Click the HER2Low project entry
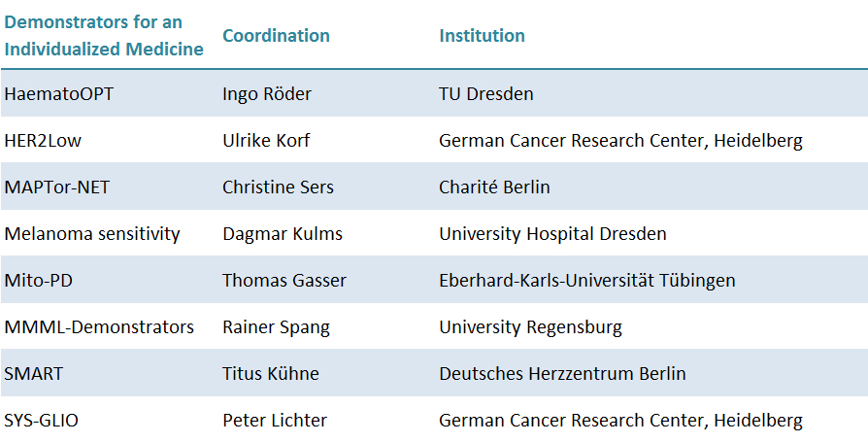Viewport: 868px width, 443px height. (x=43, y=141)
